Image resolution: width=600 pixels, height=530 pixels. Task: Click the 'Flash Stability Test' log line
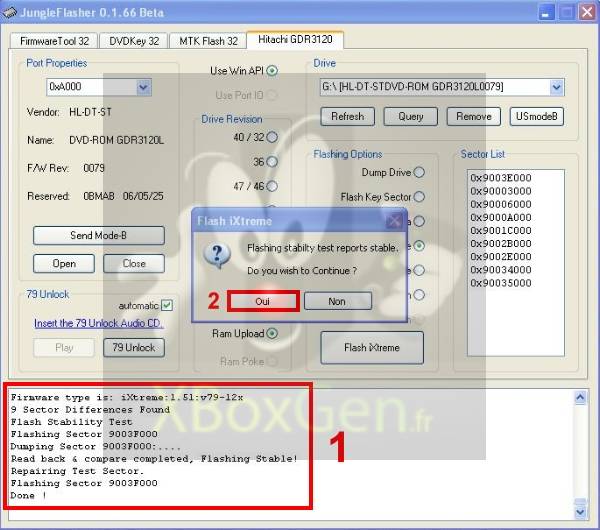(x=72, y=422)
